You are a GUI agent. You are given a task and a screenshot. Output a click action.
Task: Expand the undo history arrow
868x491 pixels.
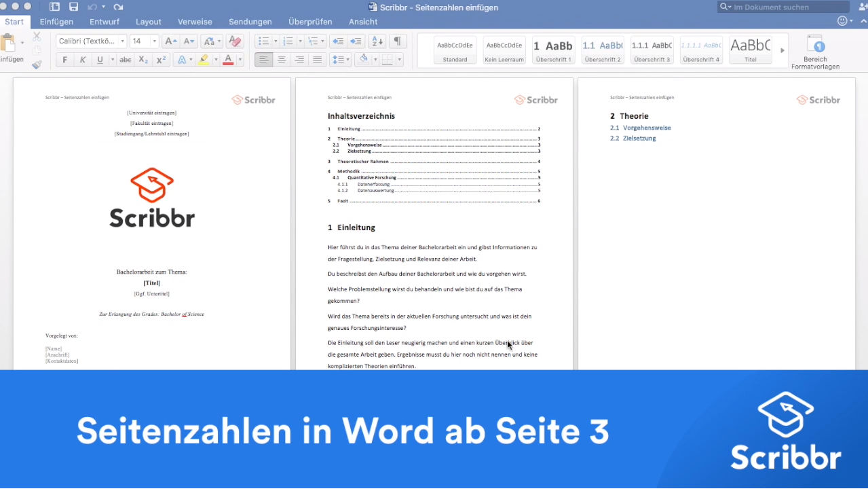click(102, 7)
